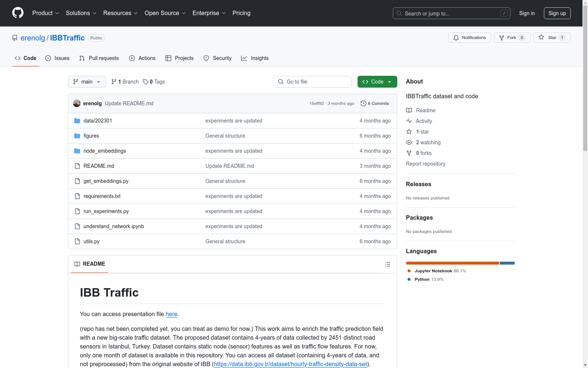Open the IBBTraffic repository link

click(x=67, y=38)
